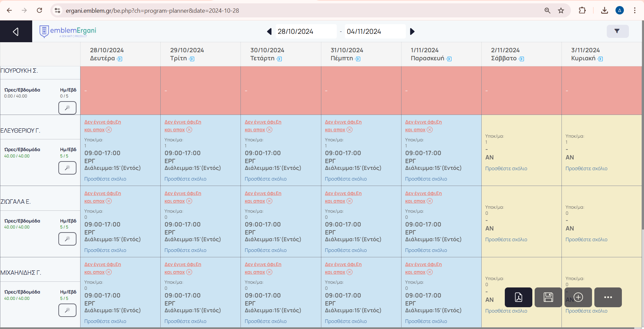644x329 pixels.
Task: Remove absence flag for ΖΙΩΓΑΛΑ Ε. on Wednesday
Action: pos(269,201)
